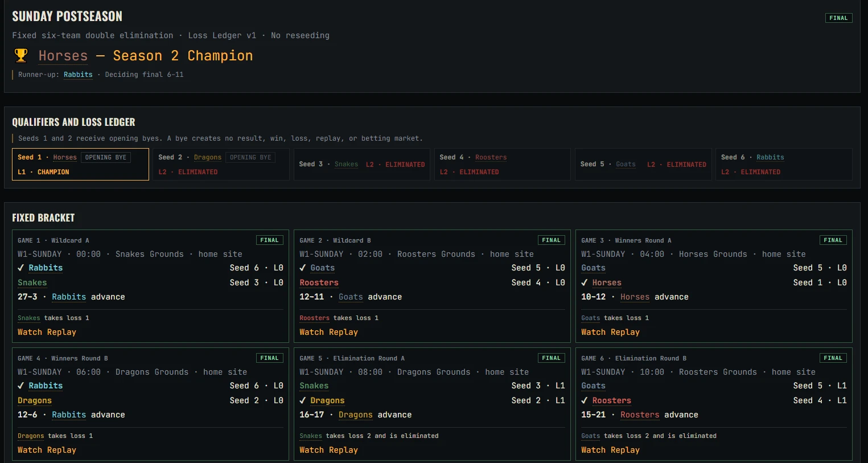Open the Dragons link in Seed 2 card
The height and width of the screenshot is (463, 868).
[x=208, y=157]
